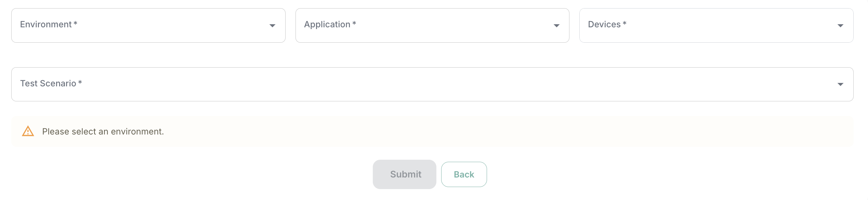Click the Application field label

pyautogui.click(x=327, y=25)
